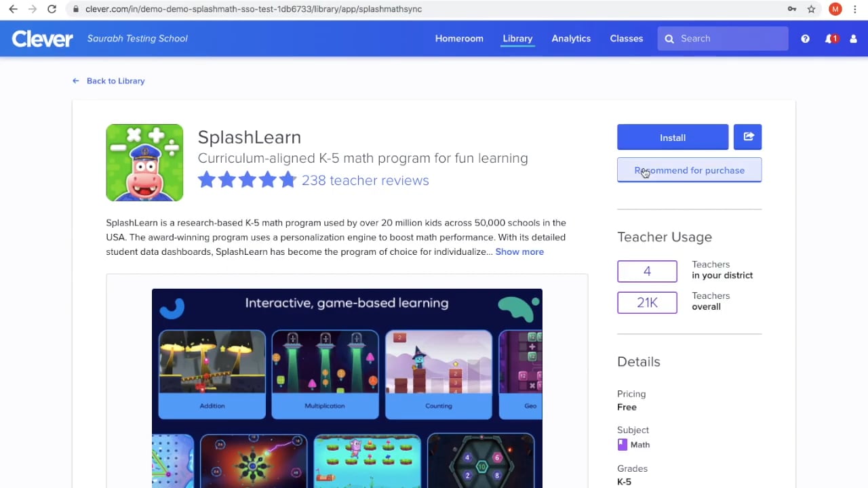Go back using browser back arrow

pyautogui.click(x=13, y=9)
